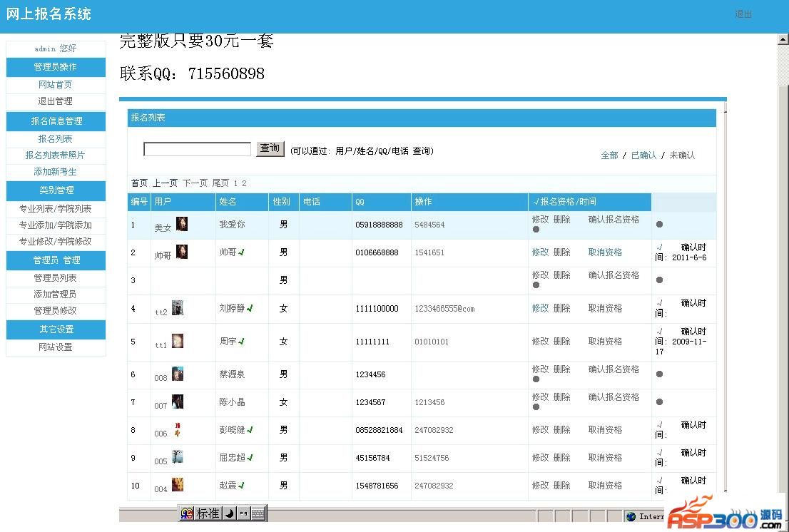The height and width of the screenshot is (532, 789).
Task: Click 删除 in 屈忠超 row
Action: pyautogui.click(x=561, y=458)
